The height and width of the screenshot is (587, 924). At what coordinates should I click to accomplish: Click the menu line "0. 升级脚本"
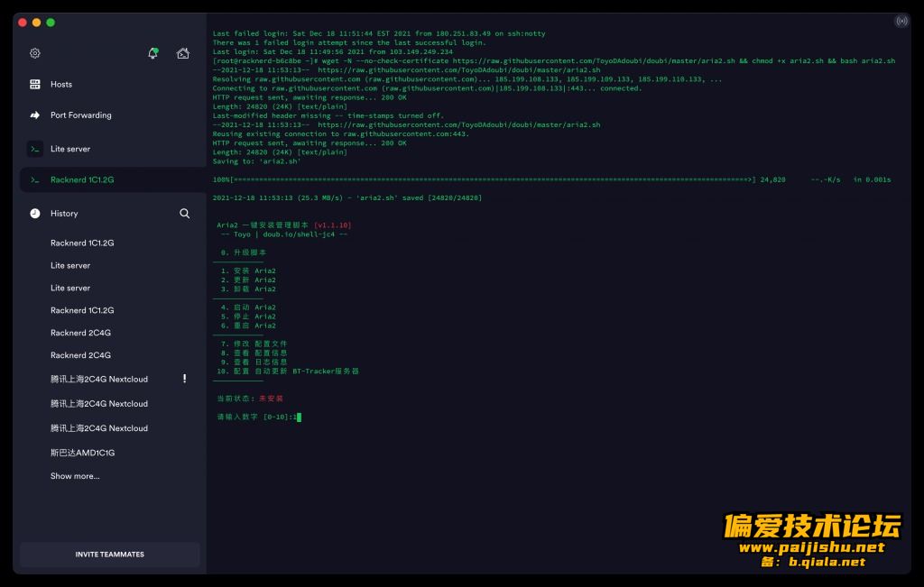244,252
